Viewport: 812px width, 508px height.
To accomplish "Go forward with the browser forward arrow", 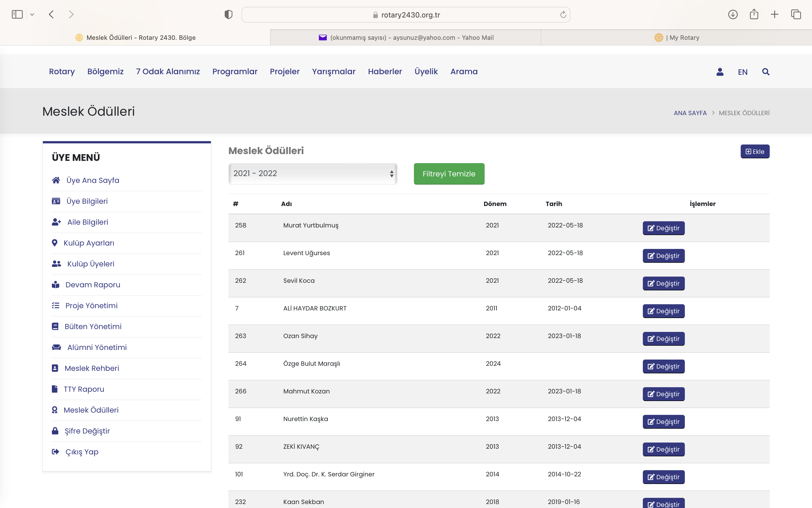I will [x=71, y=14].
